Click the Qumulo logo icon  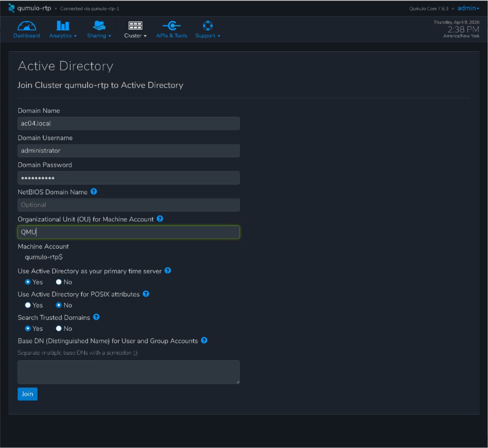[x=11, y=8]
